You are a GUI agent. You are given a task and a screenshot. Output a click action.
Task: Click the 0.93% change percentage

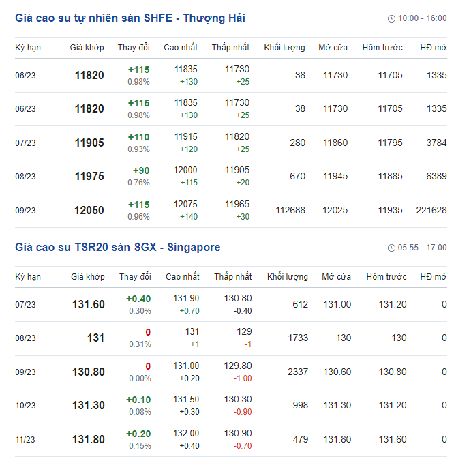(x=138, y=149)
